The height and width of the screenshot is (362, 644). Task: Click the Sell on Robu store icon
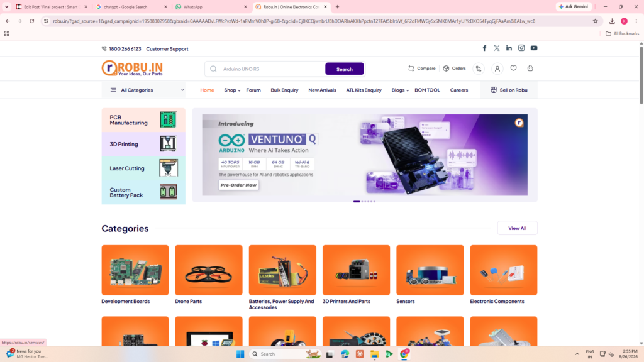point(494,90)
